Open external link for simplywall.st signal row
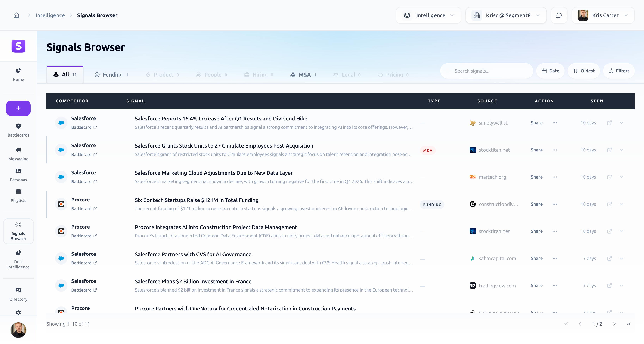Screen dimensions: 644x344 point(610,123)
